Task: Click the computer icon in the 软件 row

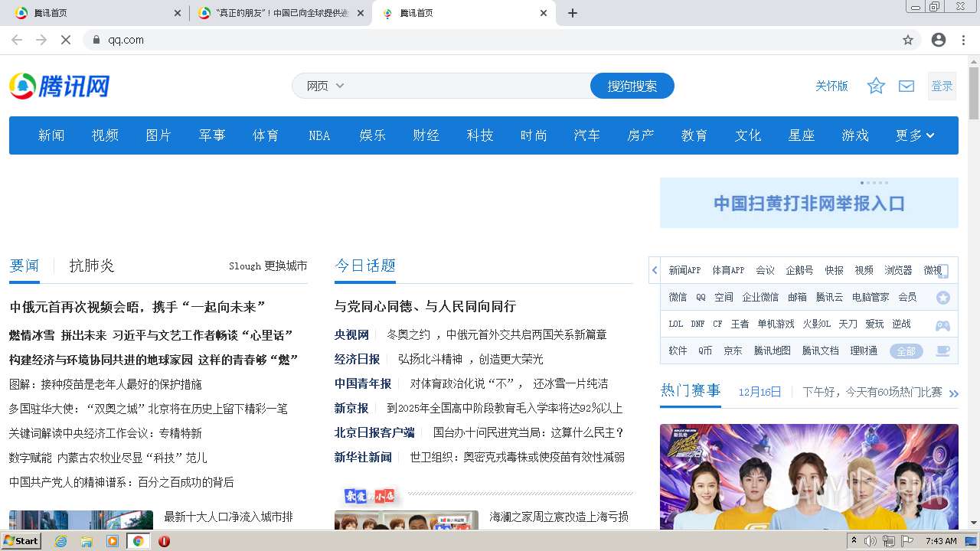Action: [943, 351]
